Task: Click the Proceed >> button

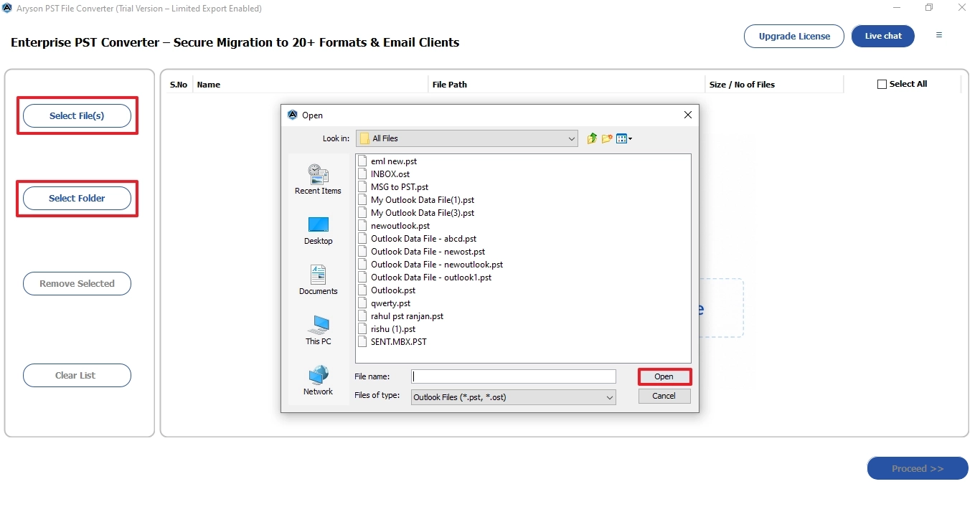Action: click(918, 468)
